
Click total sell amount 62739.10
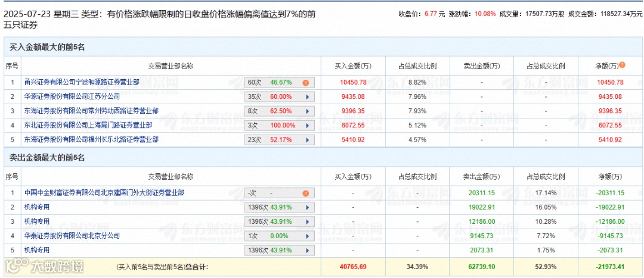click(x=481, y=267)
